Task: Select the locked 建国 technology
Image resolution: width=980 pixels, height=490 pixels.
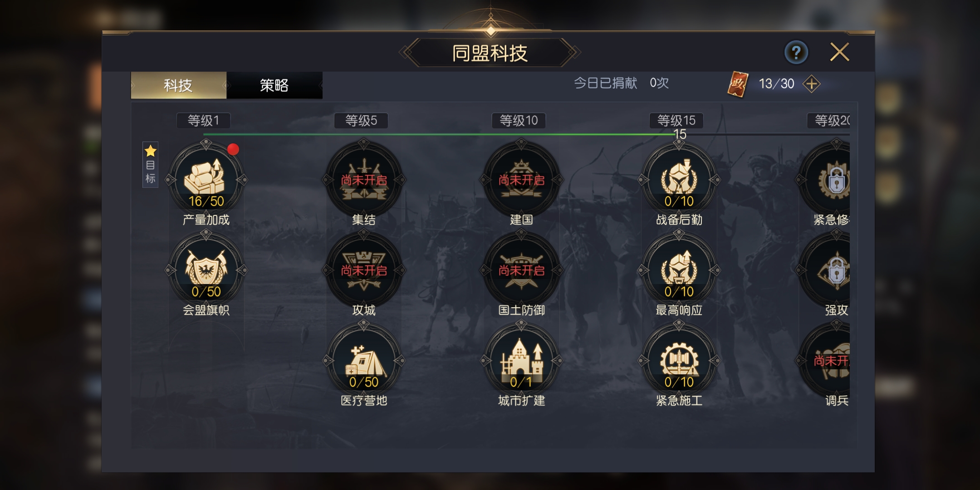Action: (521, 180)
